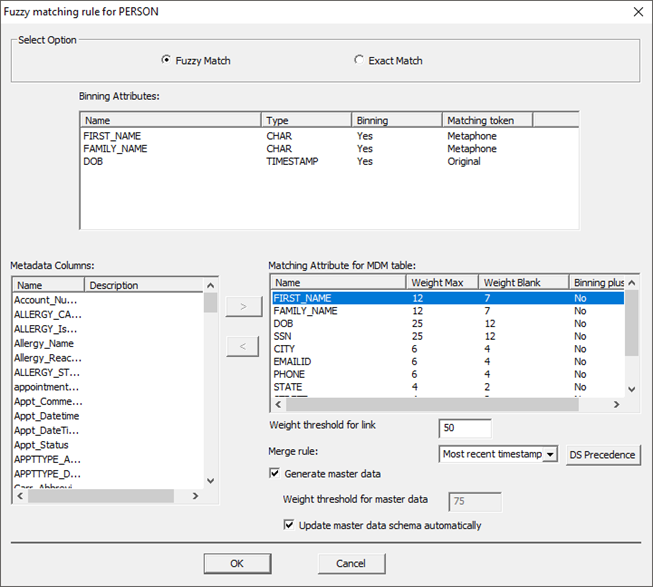Select FAMILY_NAME row in Matching Attribute table

448,311
